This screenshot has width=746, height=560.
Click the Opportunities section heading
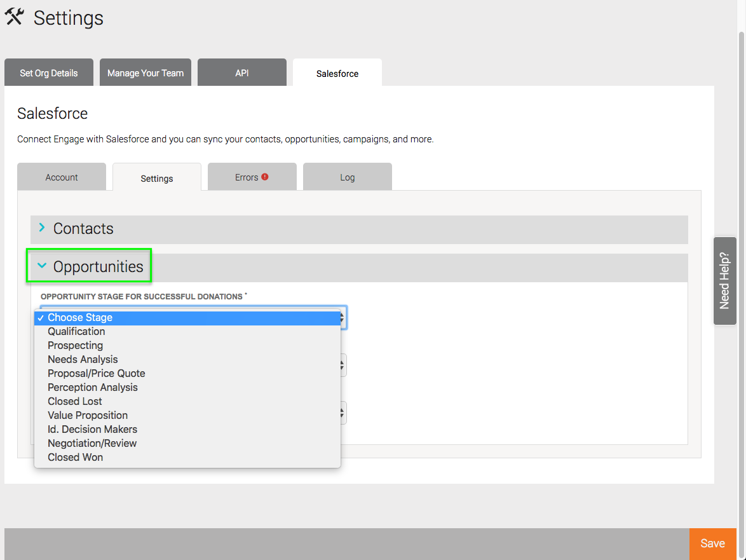click(x=98, y=266)
